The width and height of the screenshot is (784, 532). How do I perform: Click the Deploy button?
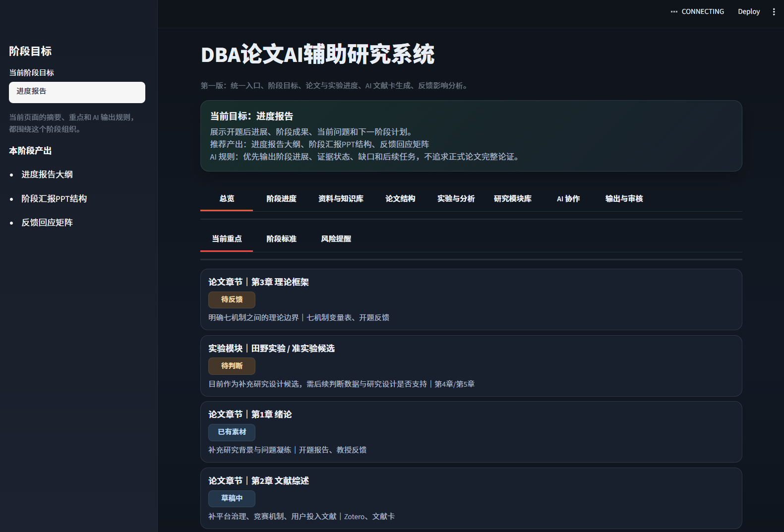point(749,11)
